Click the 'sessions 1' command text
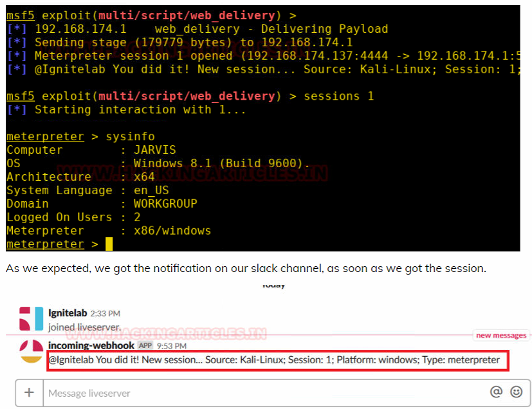This screenshot has width=532, height=409. [x=338, y=96]
